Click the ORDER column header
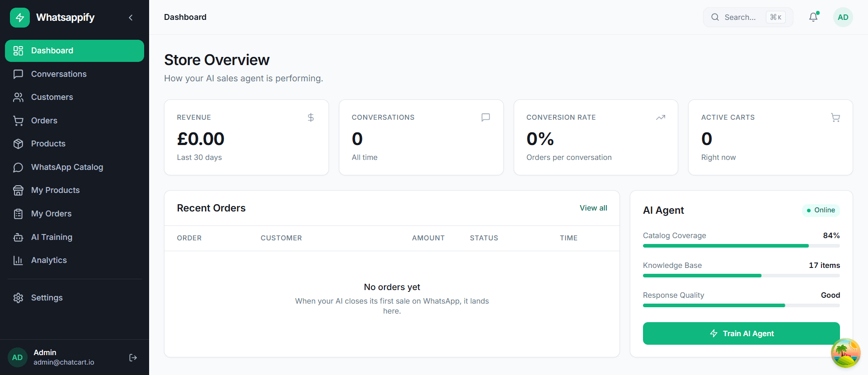This screenshot has width=868, height=375. (x=189, y=238)
